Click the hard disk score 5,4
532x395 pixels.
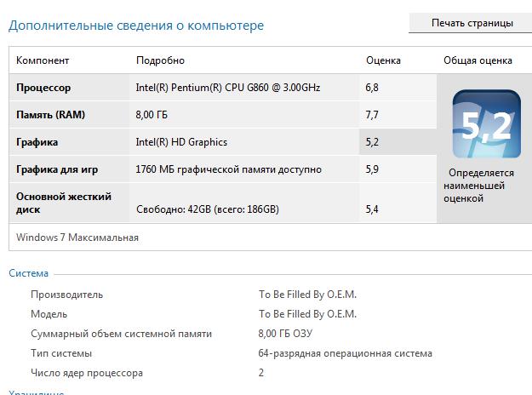[372, 209]
